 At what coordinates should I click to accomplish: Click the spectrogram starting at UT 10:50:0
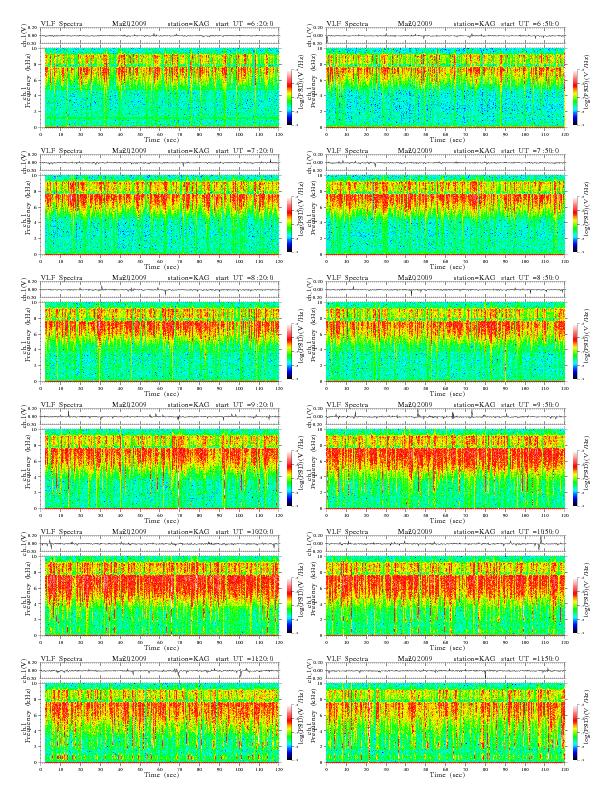tap(445, 596)
